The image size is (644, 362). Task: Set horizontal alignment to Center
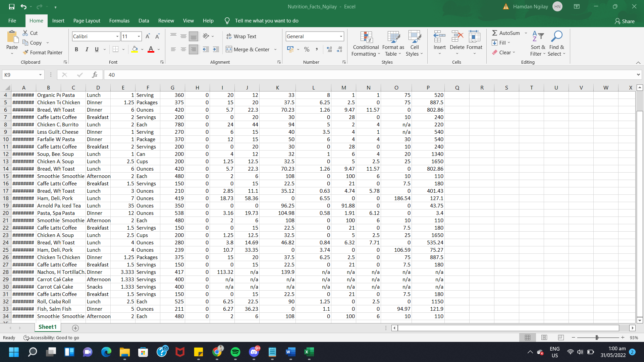183,49
